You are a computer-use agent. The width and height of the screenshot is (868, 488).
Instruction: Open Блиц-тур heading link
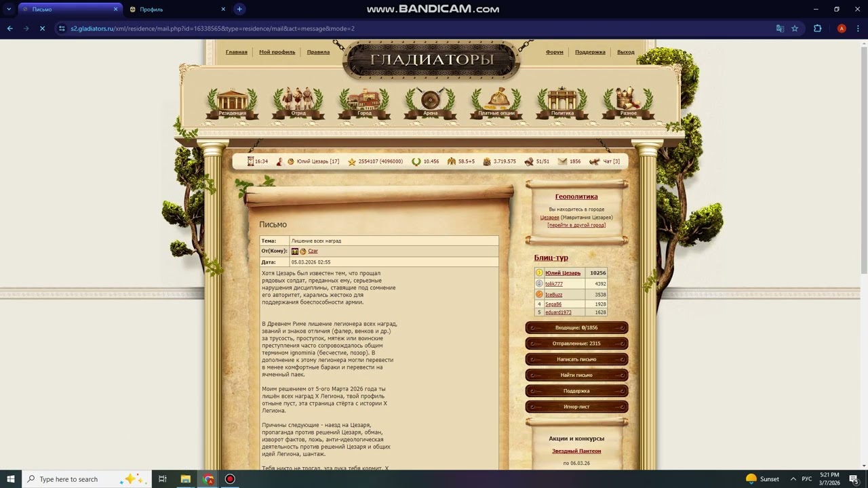(551, 258)
